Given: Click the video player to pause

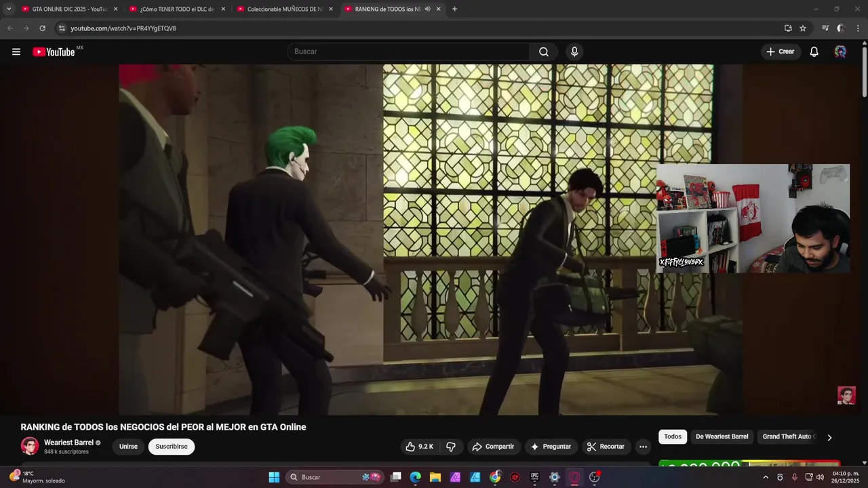Looking at the screenshot, I should pyautogui.click(x=431, y=239).
